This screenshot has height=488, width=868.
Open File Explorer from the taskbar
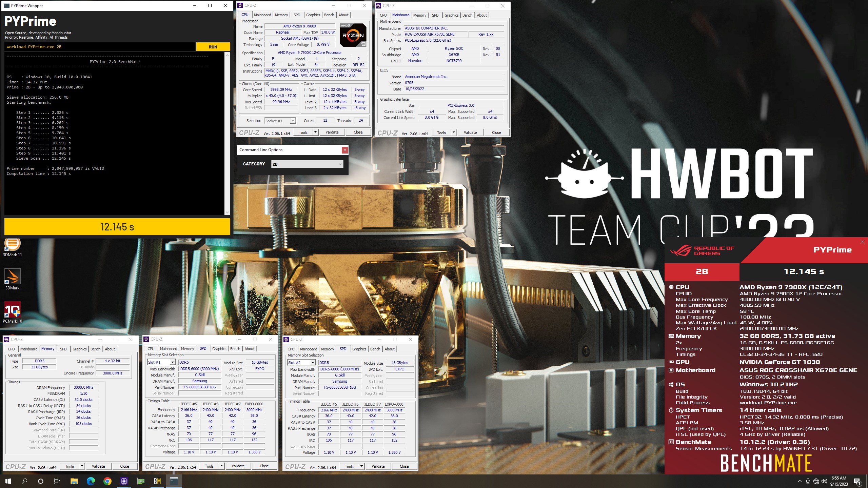[74, 481]
